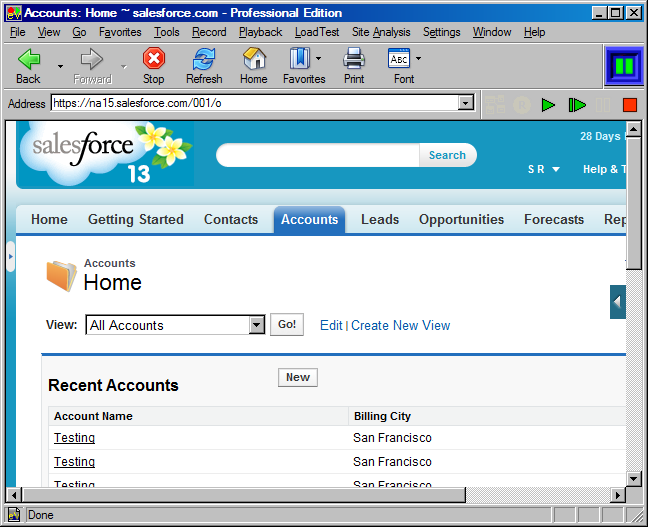Open the first Testing account link
This screenshot has width=648, height=527.
[x=74, y=438]
